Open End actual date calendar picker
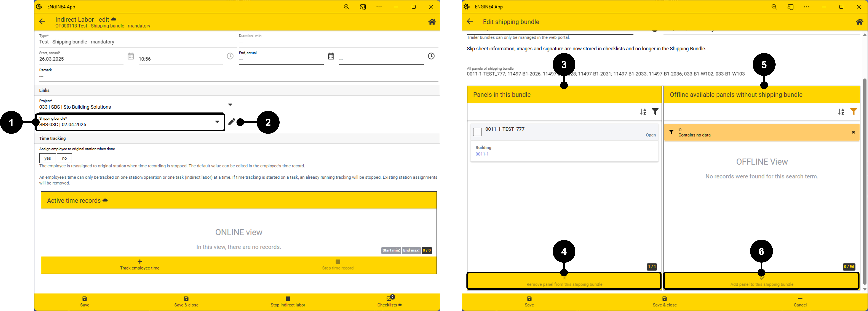The image size is (868, 311). coord(331,56)
